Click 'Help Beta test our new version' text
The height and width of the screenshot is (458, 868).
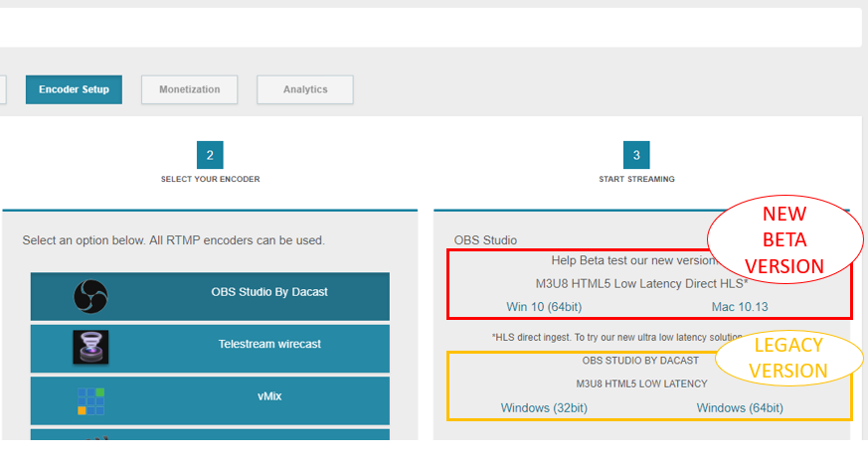pyautogui.click(x=633, y=260)
